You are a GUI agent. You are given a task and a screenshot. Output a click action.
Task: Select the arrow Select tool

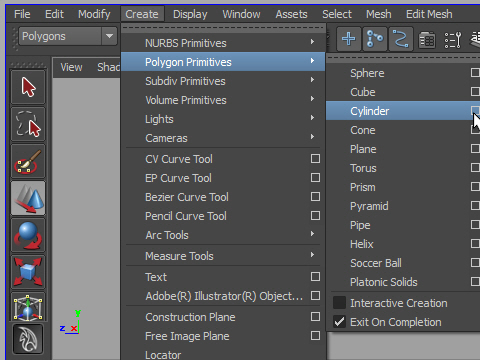tap(28, 87)
